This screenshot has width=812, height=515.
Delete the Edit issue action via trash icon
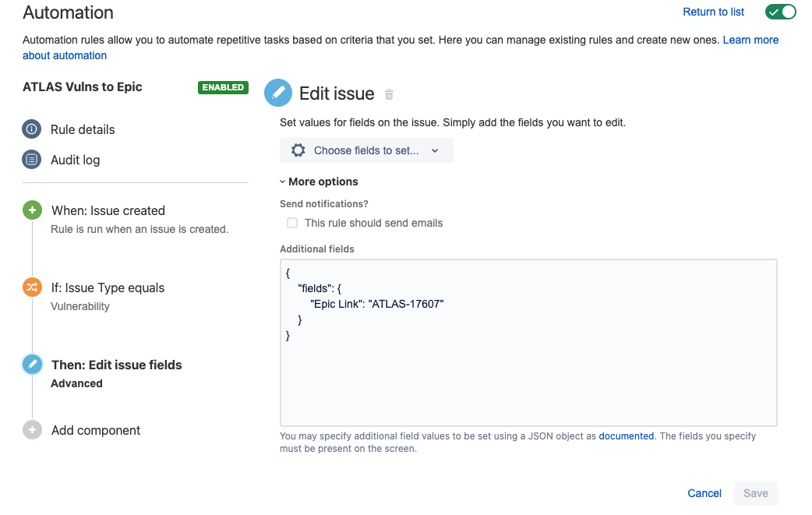389,94
